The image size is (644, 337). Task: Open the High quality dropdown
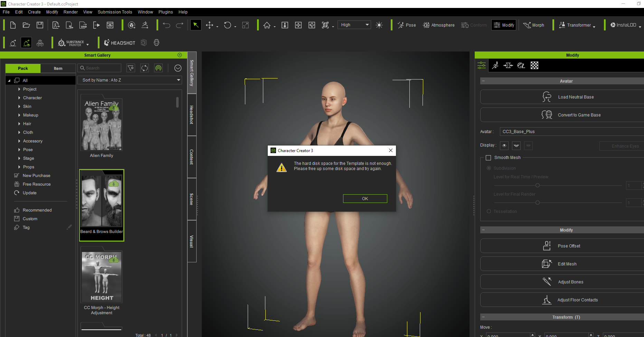(x=354, y=25)
